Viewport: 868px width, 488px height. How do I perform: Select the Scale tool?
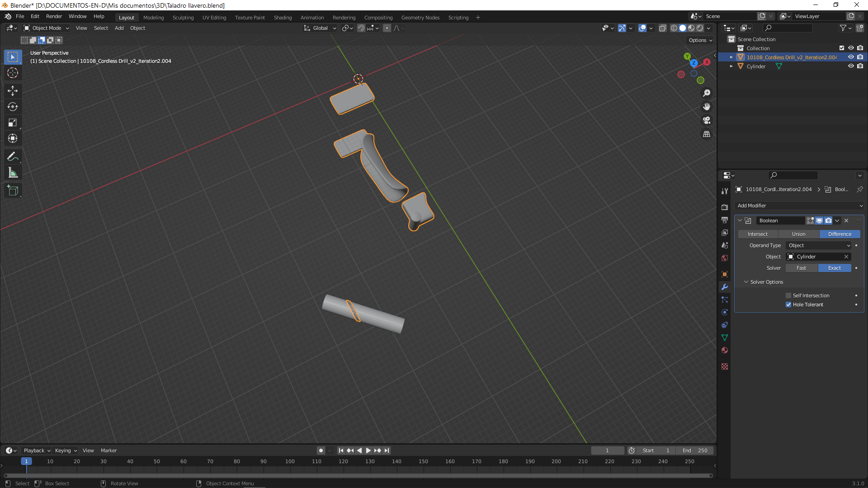(13, 122)
